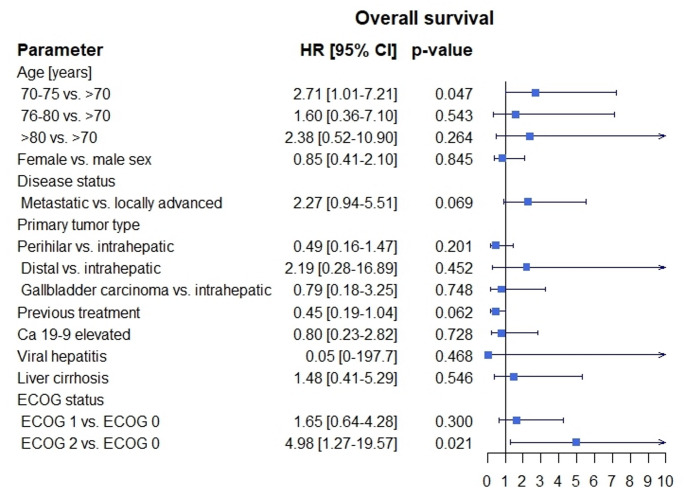Click the blue marker for ECOG 2 vs. ECOG 0
Image resolution: width=685 pixels, height=498 pixels.
pyautogui.click(x=576, y=441)
